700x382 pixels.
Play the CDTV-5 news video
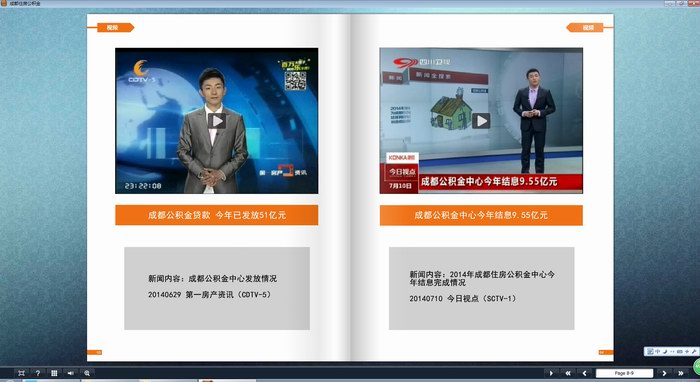(217, 120)
